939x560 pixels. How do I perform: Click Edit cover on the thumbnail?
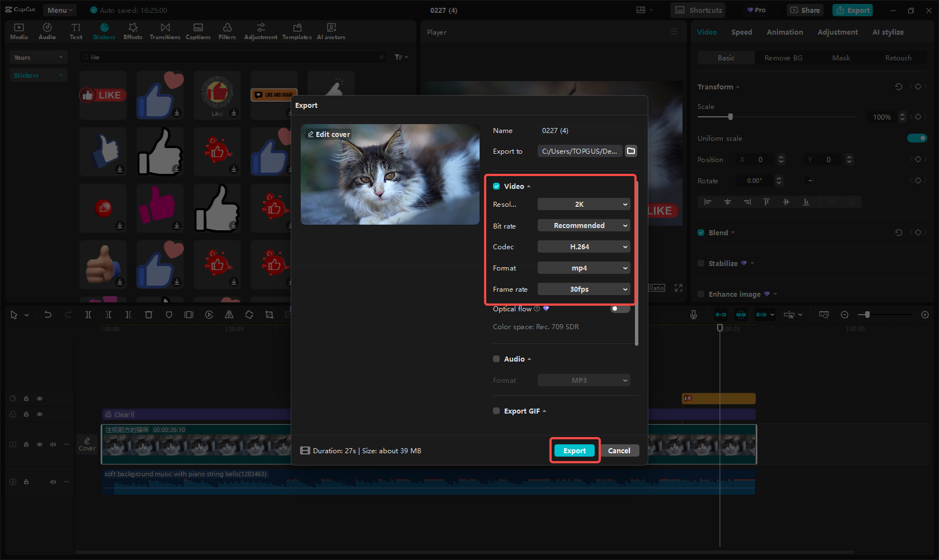coord(329,134)
